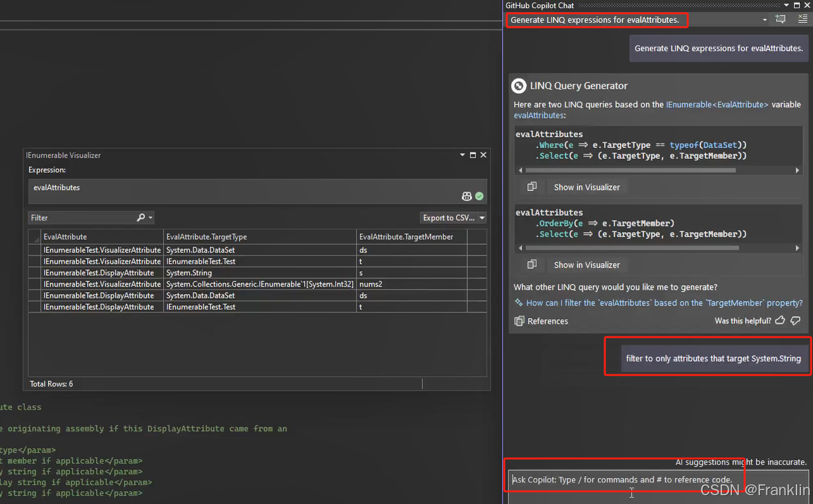Screen dimensions: 813x504
Task: Click the Export to CSV button
Action: (449, 218)
